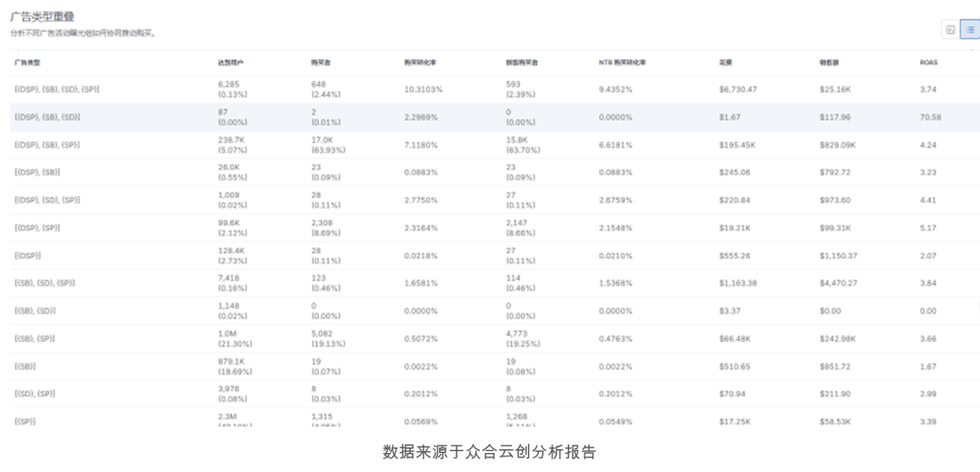Click spend value $19.21K

(x=734, y=228)
